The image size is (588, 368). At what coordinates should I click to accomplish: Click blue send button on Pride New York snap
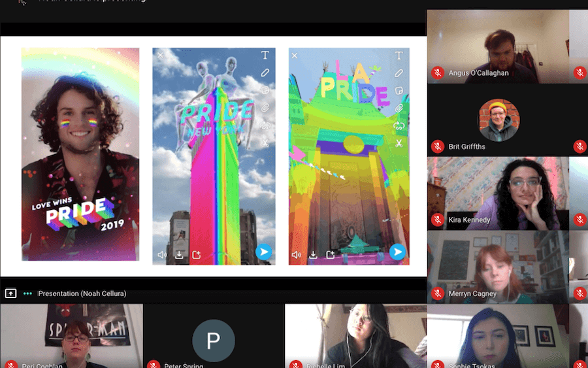tap(264, 252)
